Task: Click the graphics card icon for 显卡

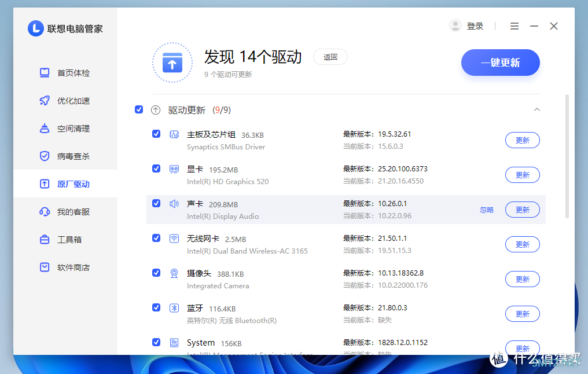Action: pos(174,169)
